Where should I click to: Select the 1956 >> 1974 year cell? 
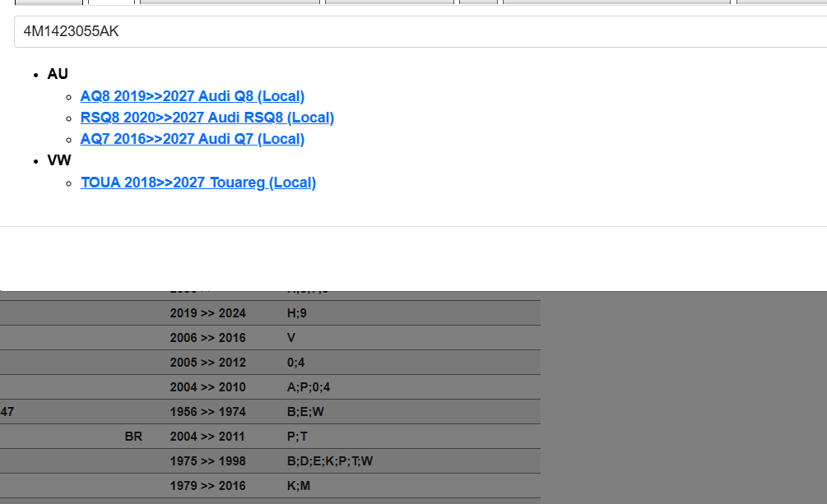pos(207,412)
